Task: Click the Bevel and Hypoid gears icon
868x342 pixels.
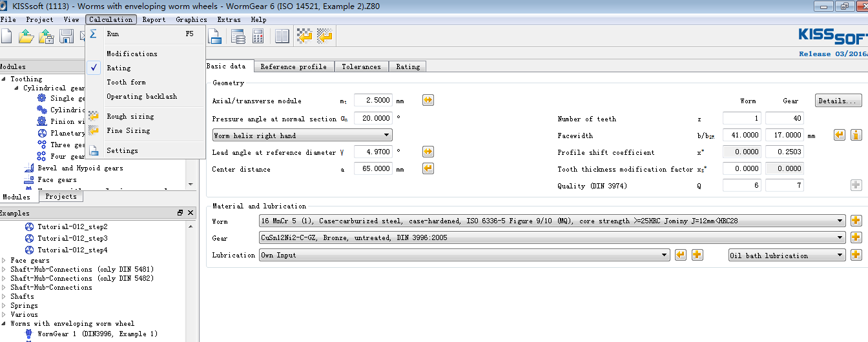Action: click(x=28, y=168)
